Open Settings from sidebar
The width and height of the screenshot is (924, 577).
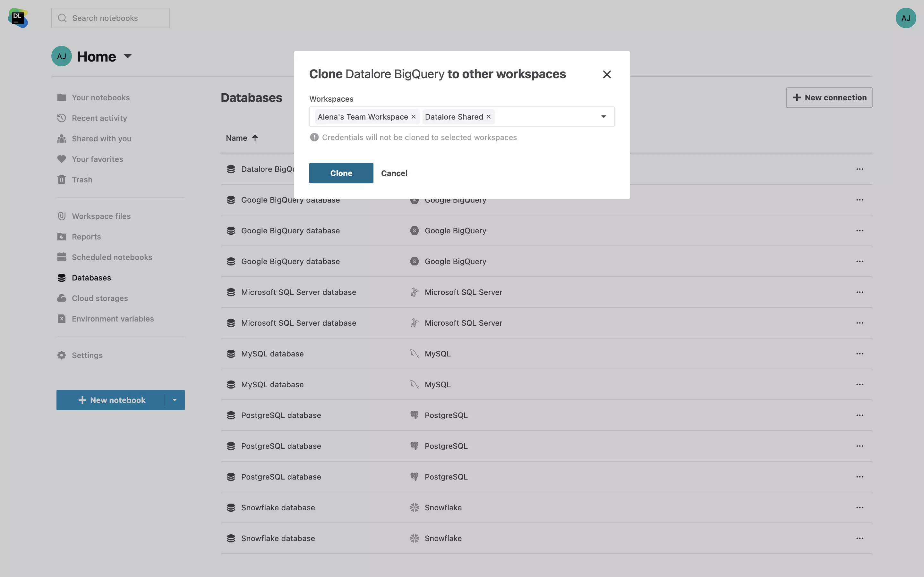(87, 355)
